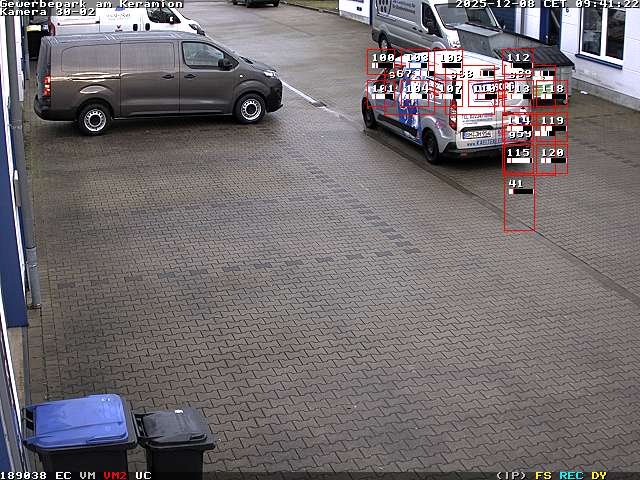This screenshot has height=480, width=640.
Task: Click the gray parked van
Action: pos(155,80)
